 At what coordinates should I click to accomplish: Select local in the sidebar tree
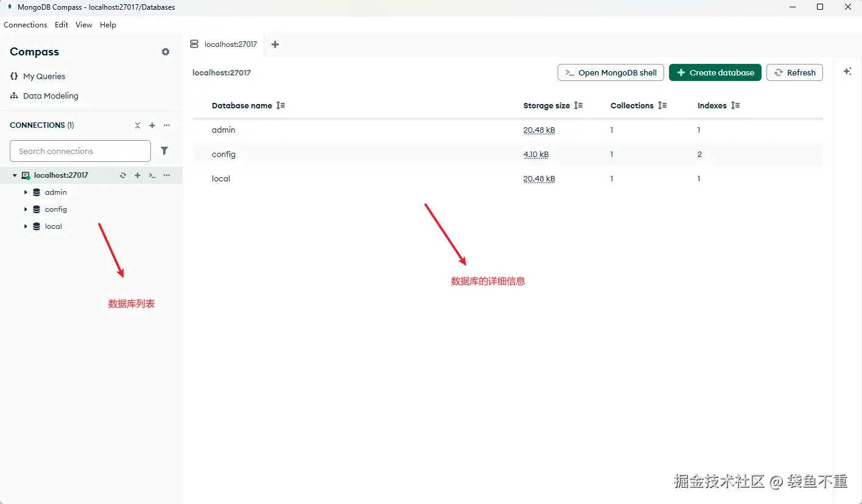(x=54, y=226)
